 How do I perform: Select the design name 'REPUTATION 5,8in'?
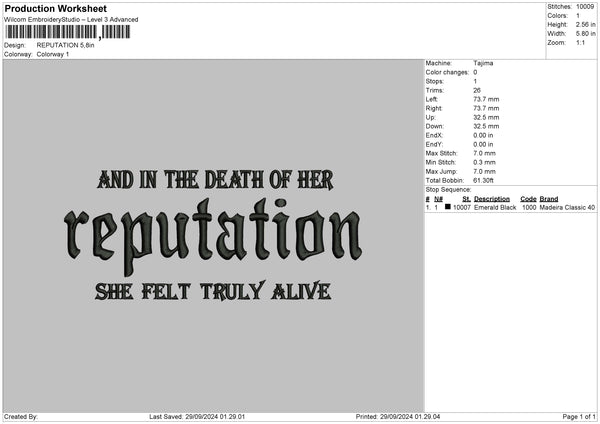pyautogui.click(x=65, y=45)
